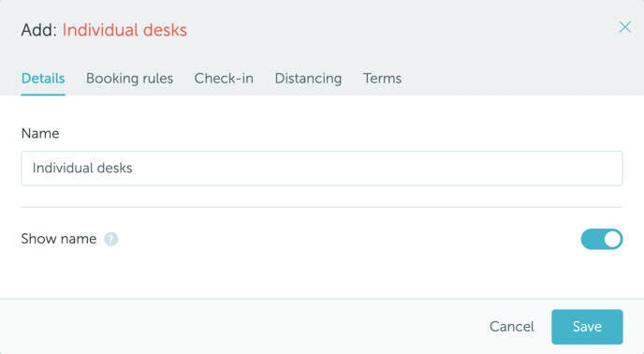Go to the Distancing tab
644x354 pixels.
(x=308, y=78)
